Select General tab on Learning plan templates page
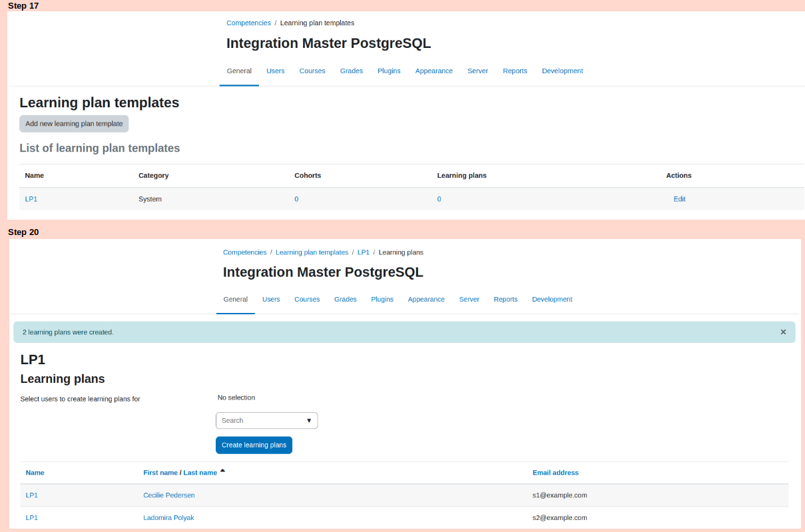Viewport: 805px width, 532px height. point(239,71)
